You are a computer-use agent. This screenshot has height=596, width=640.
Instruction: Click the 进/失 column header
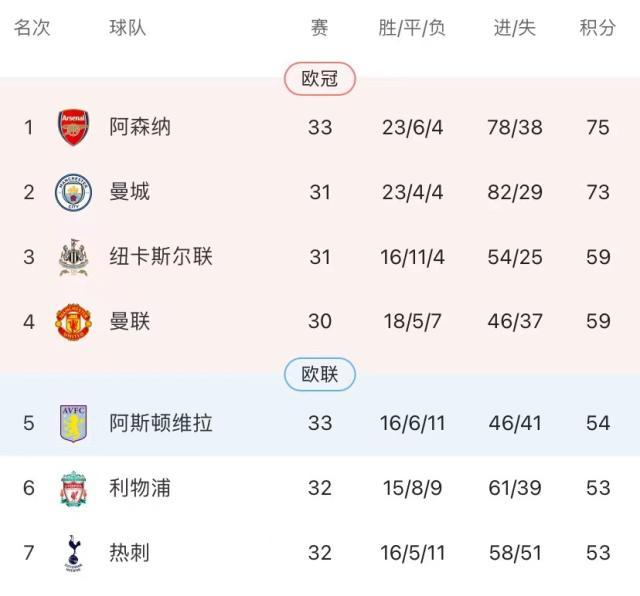[x=515, y=28]
